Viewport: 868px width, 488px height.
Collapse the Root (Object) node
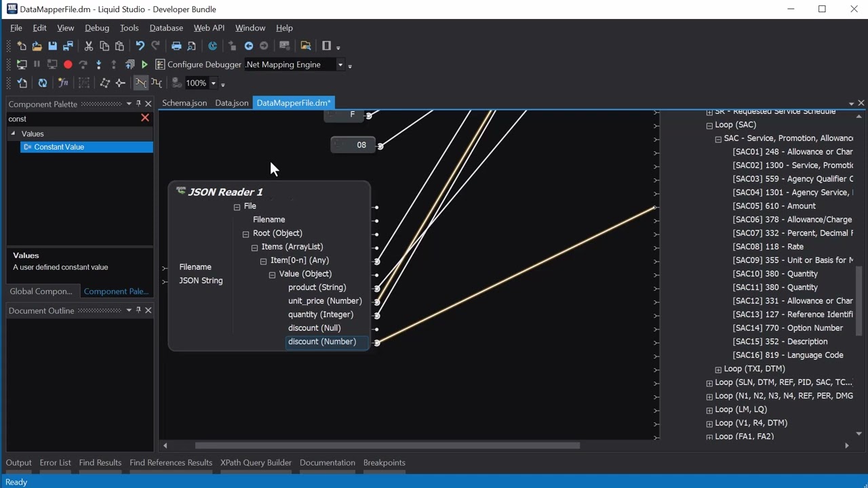pos(245,234)
